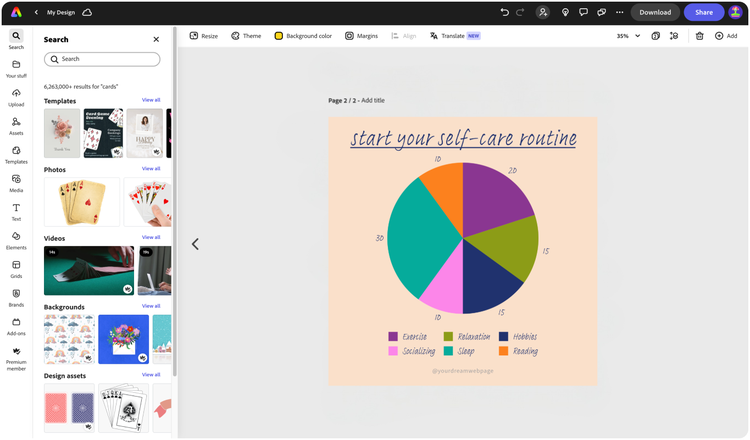Select the spade card fan design asset
750x440 pixels.
coord(123,408)
